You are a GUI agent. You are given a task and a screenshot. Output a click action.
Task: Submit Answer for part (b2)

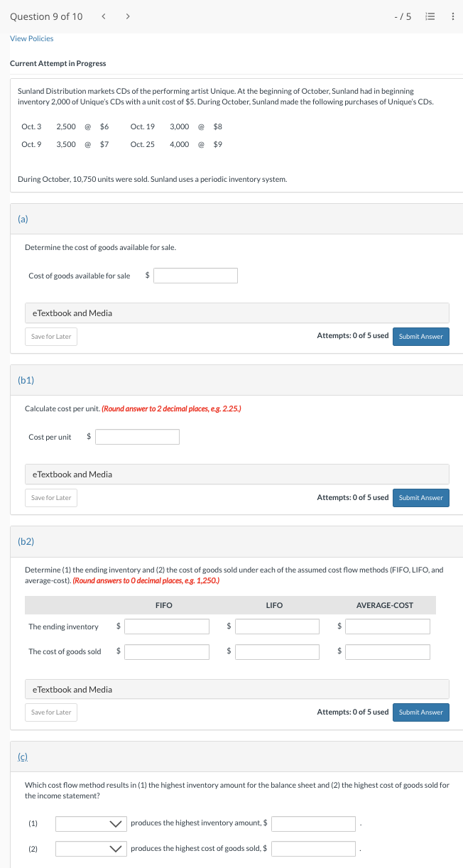click(x=420, y=712)
